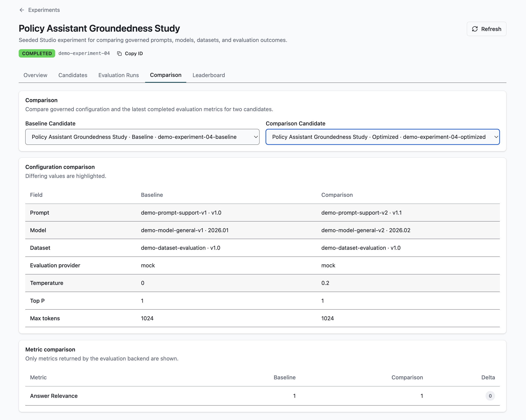Click the back arrow icon beside Experiments
Image resolution: width=526 pixels, height=420 pixels.
[22, 10]
